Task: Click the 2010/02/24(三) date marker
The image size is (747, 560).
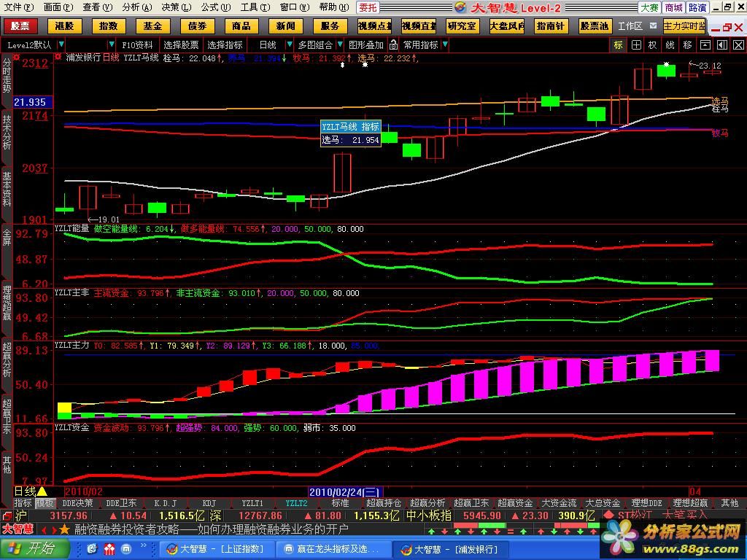Action: click(345, 492)
